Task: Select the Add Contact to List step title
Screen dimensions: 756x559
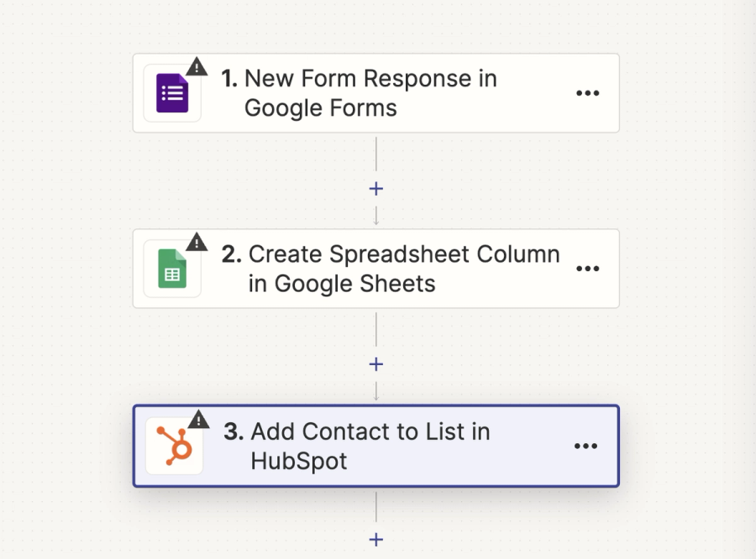Action: (x=370, y=446)
